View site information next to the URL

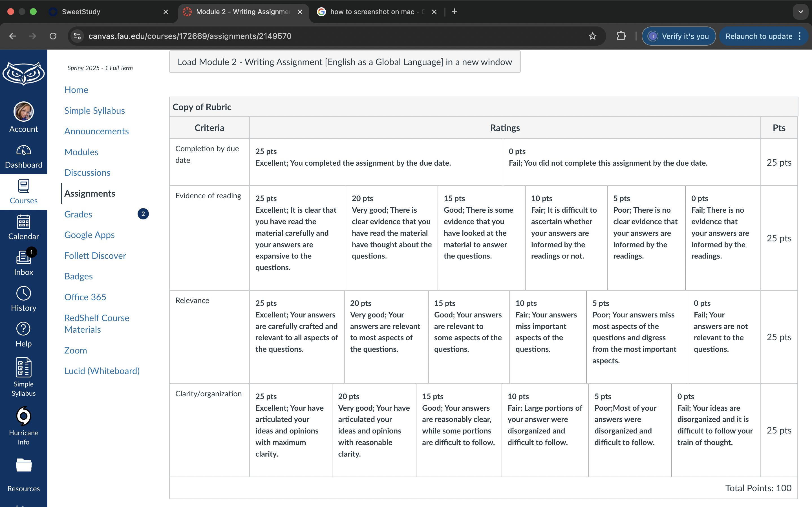pyautogui.click(x=78, y=36)
